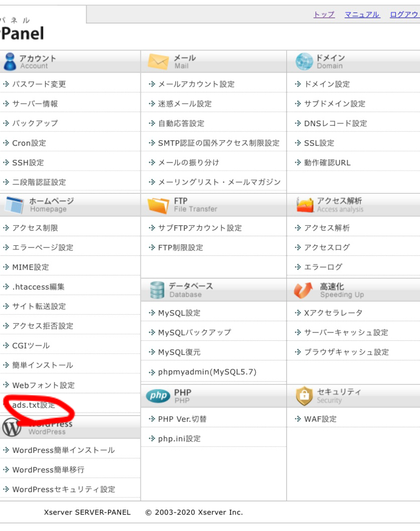The height and width of the screenshot is (531, 420).
Task: Click the Speeding Up orange arrow icon
Action: pos(304,290)
